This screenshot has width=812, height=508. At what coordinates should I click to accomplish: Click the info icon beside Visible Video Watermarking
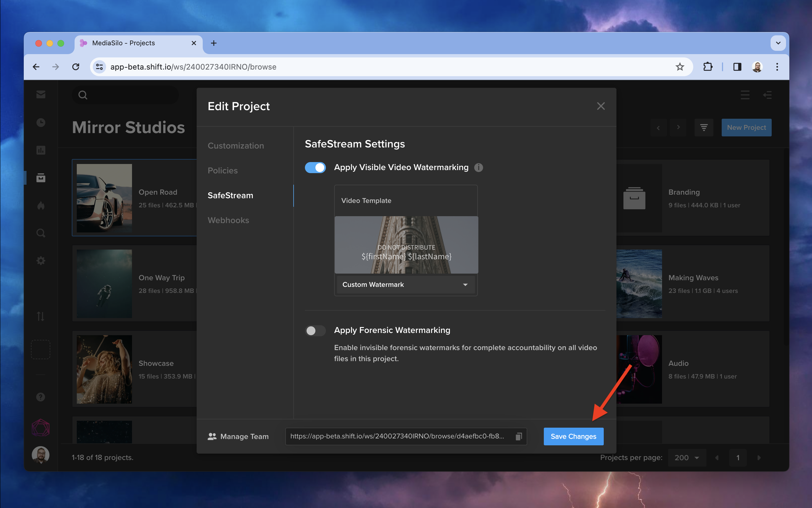pyautogui.click(x=479, y=167)
